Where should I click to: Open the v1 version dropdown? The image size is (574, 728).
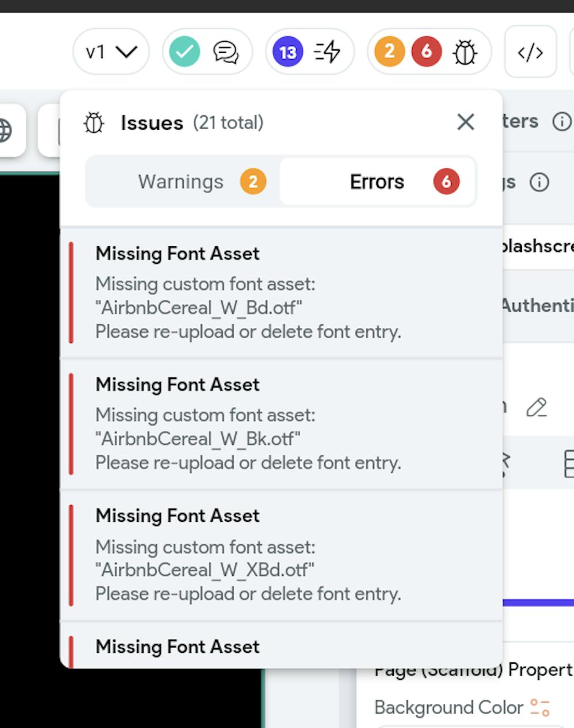pos(111,51)
